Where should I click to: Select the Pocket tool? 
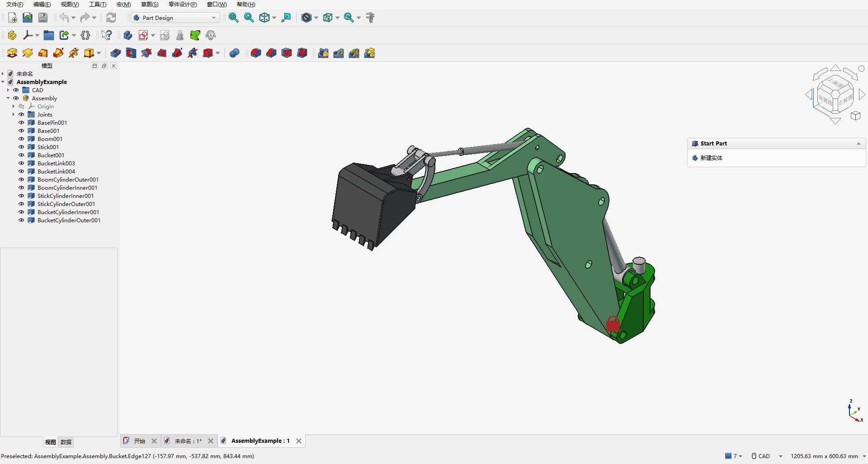tap(116, 53)
